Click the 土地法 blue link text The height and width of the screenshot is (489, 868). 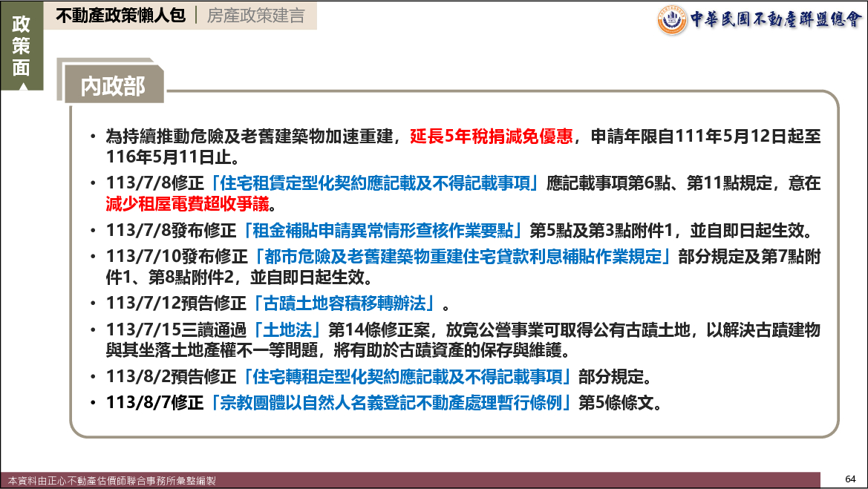290,329
